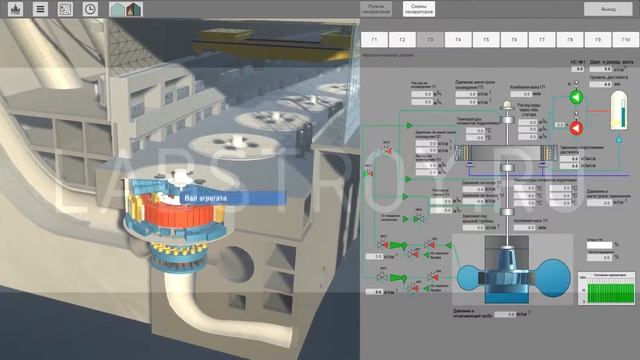Select generator Г1

pos(375,40)
